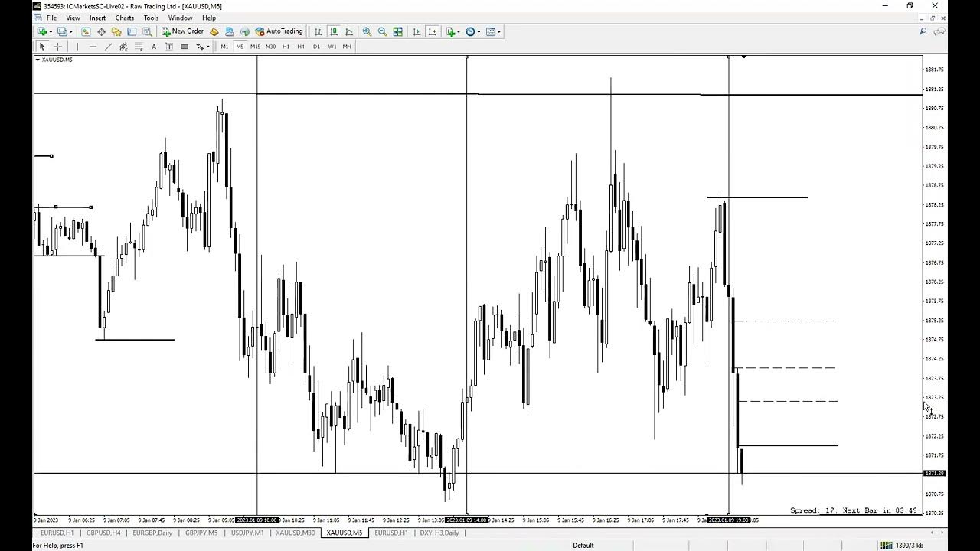Switch timeframe to W1

click(x=332, y=47)
